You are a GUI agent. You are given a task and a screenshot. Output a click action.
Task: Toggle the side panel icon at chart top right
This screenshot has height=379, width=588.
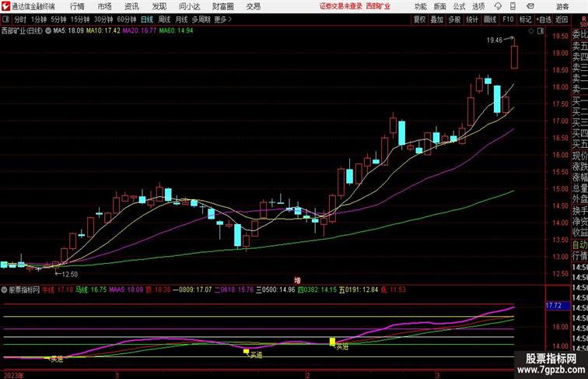[541, 31]
